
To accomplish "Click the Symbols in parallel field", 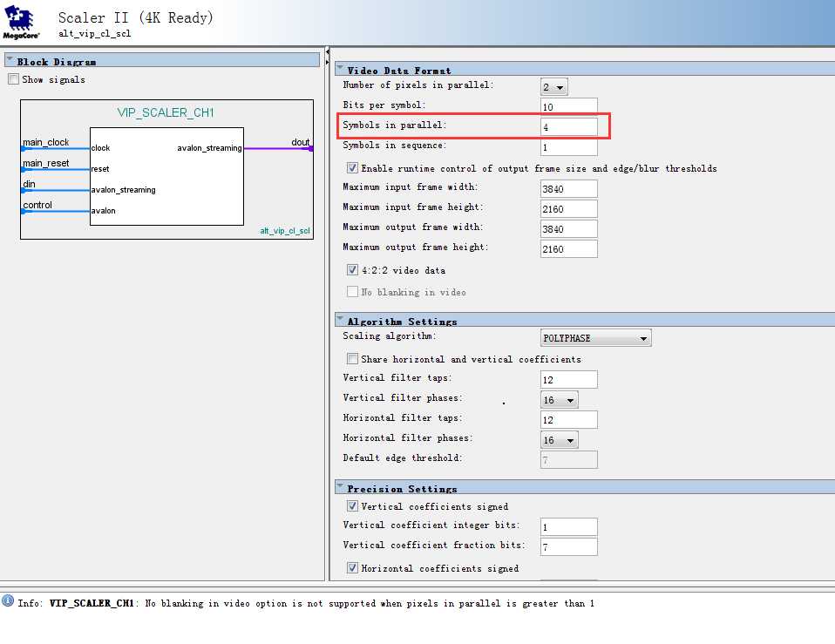I will 569,126.
